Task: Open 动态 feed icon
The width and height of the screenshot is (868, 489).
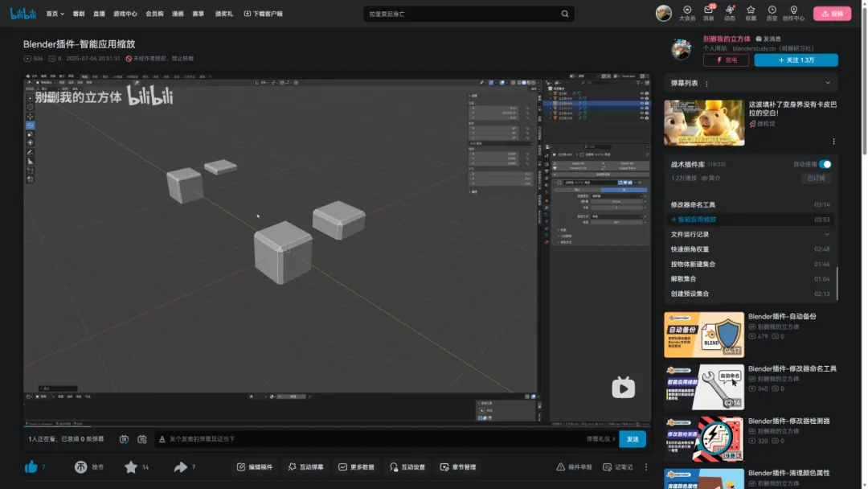Action: (x=730, y=14)
